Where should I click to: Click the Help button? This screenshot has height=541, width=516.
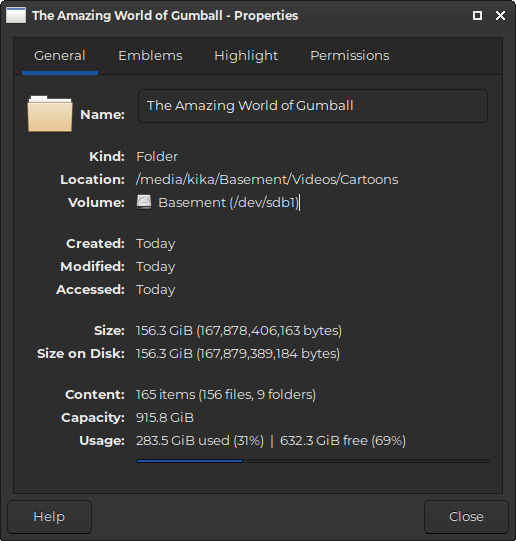tap(49, 517)
